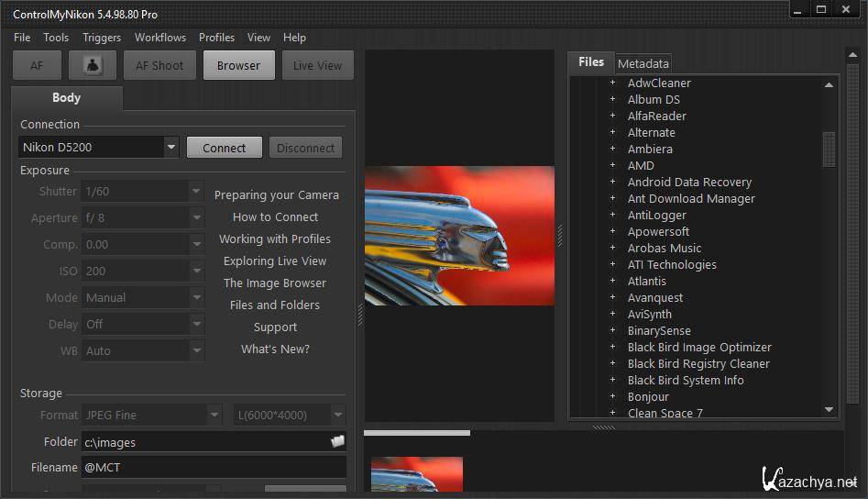Expand the AdwCleaner folder node
The image size is (868, 499).
613,83
